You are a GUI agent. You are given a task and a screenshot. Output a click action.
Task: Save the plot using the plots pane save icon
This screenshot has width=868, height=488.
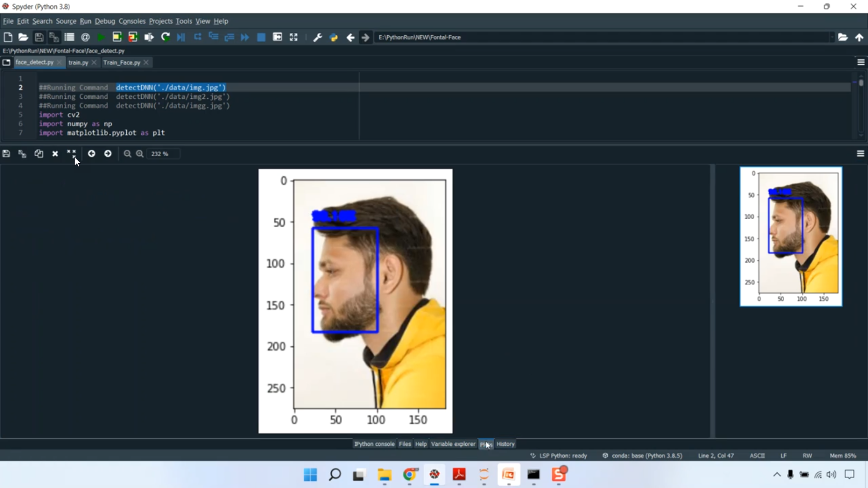(x=6, y=154)
